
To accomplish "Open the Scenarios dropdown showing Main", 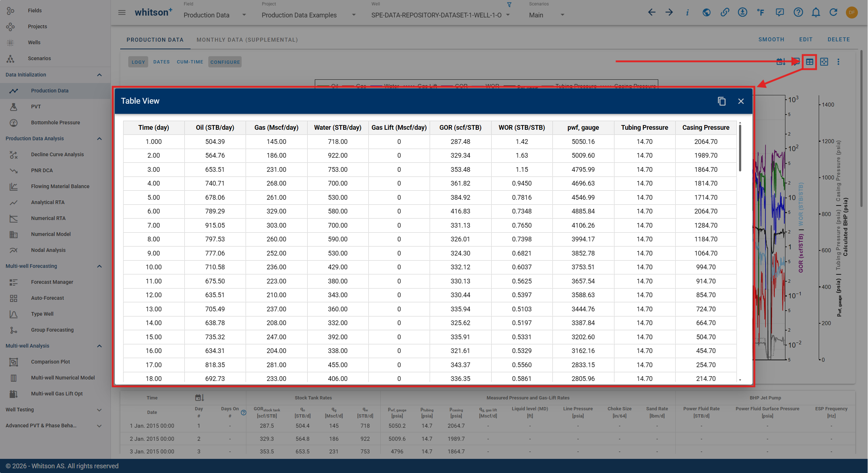I will coord(547,15).
